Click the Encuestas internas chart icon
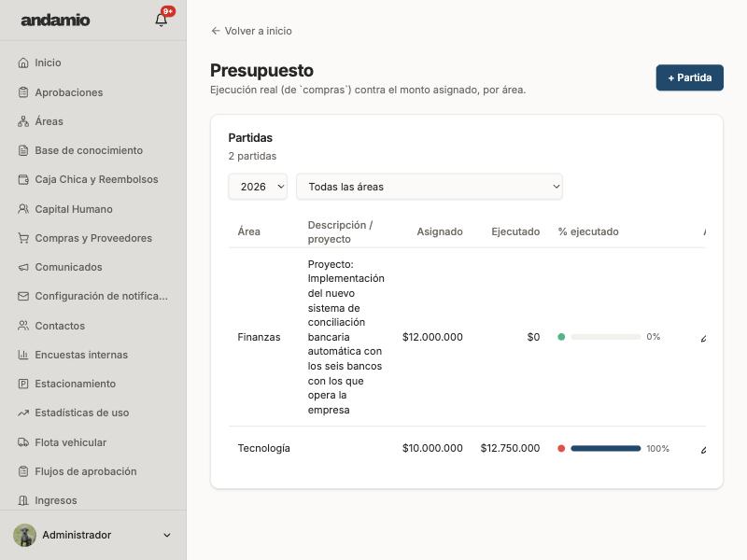Image resolution: width=747 pixels, height=560 pixels. pyautogui.click(x=23, y=355)
